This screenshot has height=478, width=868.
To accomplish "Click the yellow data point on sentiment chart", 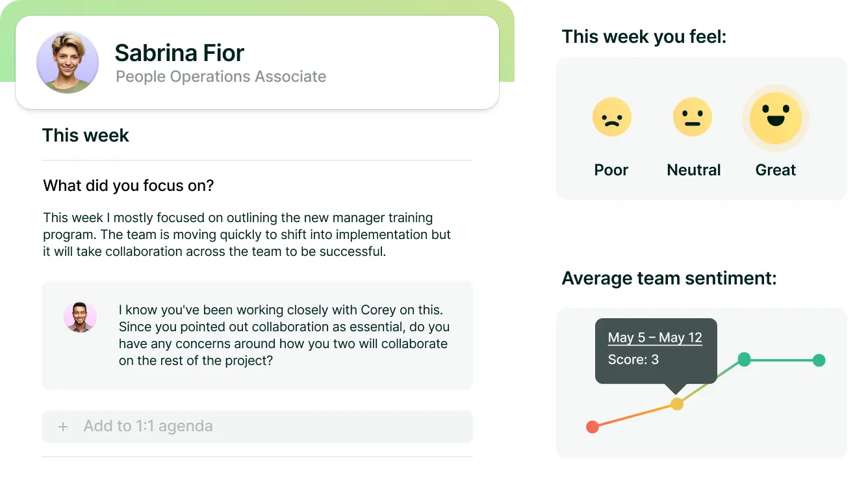I will [x=677, y=404].
